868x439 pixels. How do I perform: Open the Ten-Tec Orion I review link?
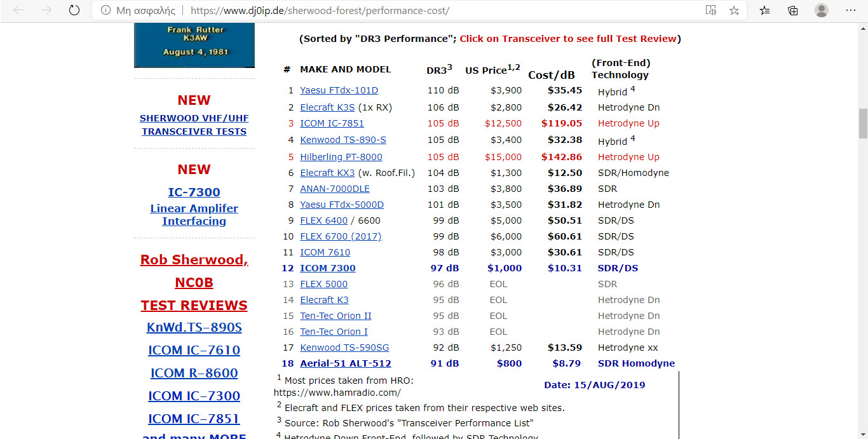coord(334,332)
